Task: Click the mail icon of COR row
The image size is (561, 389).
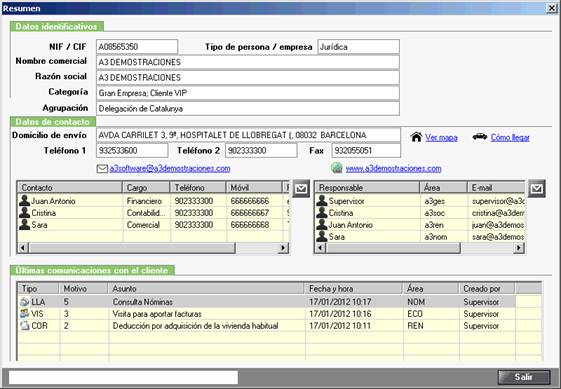Action: click(24, 326)
